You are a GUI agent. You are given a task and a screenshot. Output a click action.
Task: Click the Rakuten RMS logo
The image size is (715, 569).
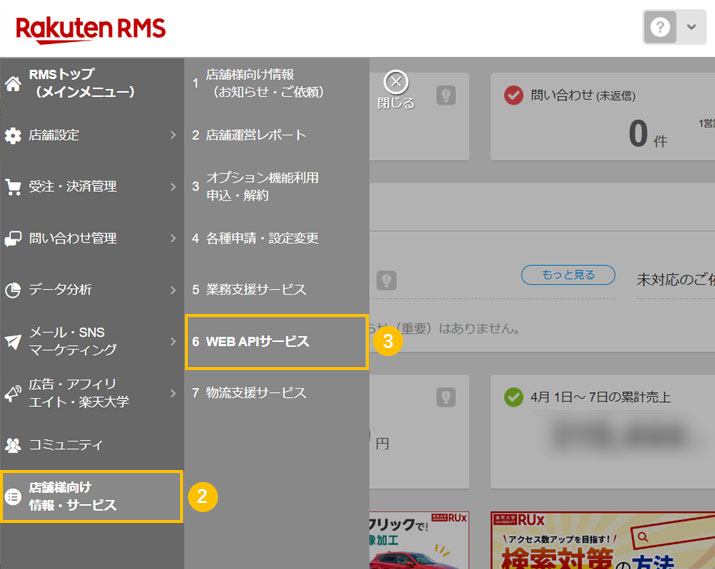click(91, 29)
